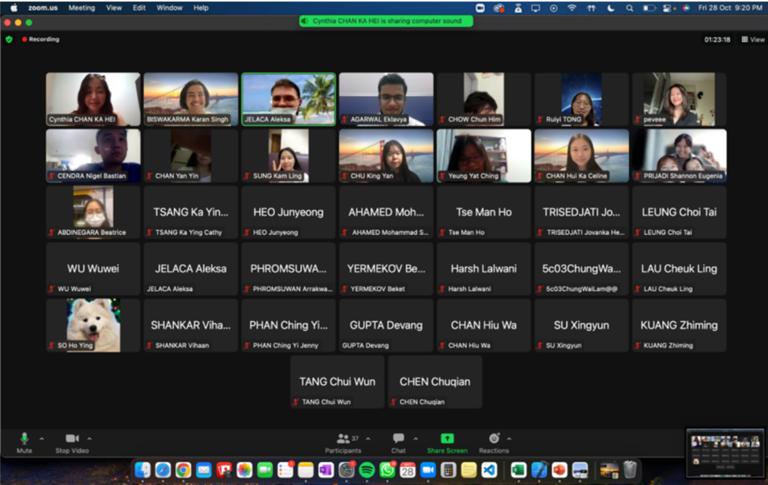Open OneNote from the dock
The image size is (768, 485).
(326, 470)
